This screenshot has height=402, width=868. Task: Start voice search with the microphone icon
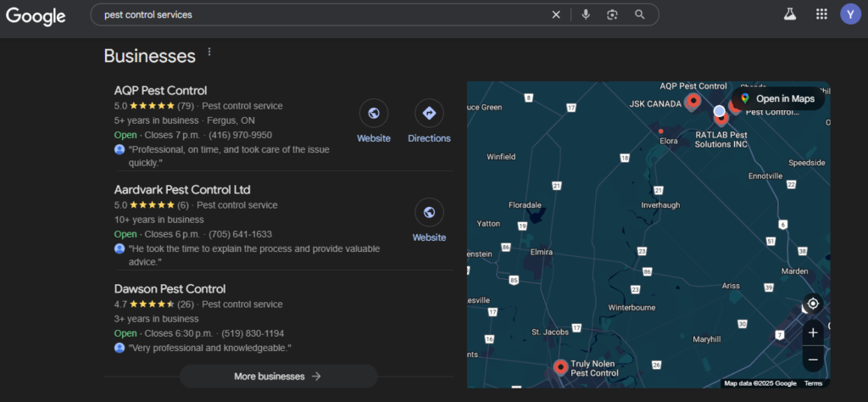pyautogui.click(x=586, y=15)
